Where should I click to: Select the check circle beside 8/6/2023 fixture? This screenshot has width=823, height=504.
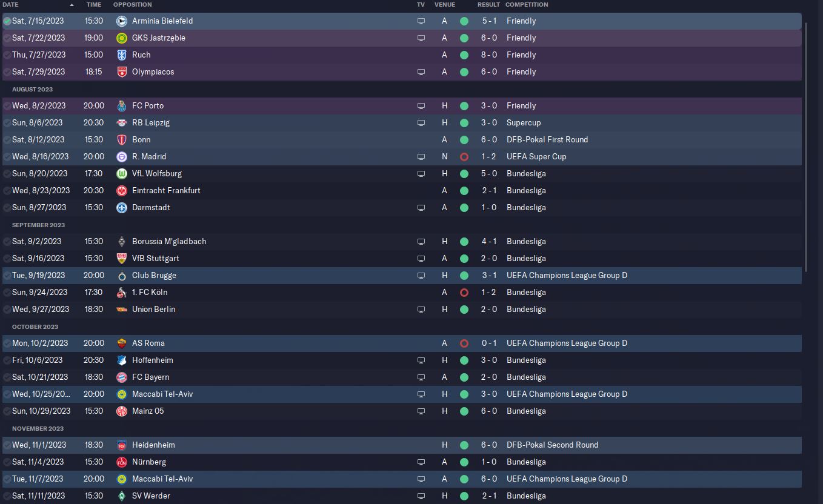coord(7,122)
